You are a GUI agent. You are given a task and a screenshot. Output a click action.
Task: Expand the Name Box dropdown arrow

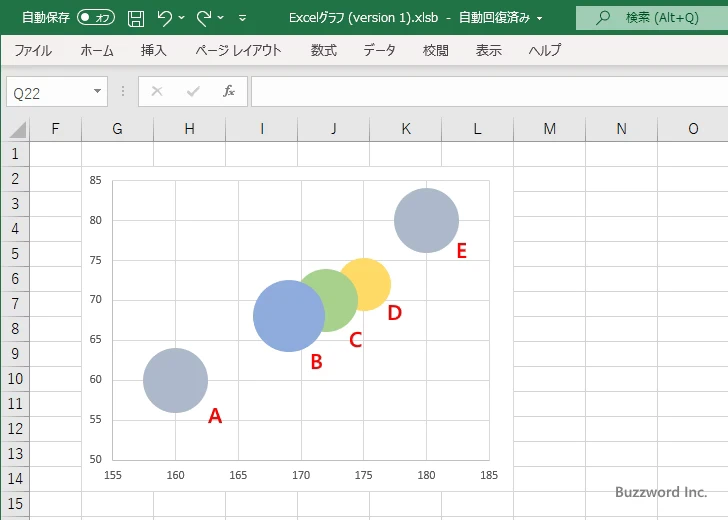tap(97, 91)
